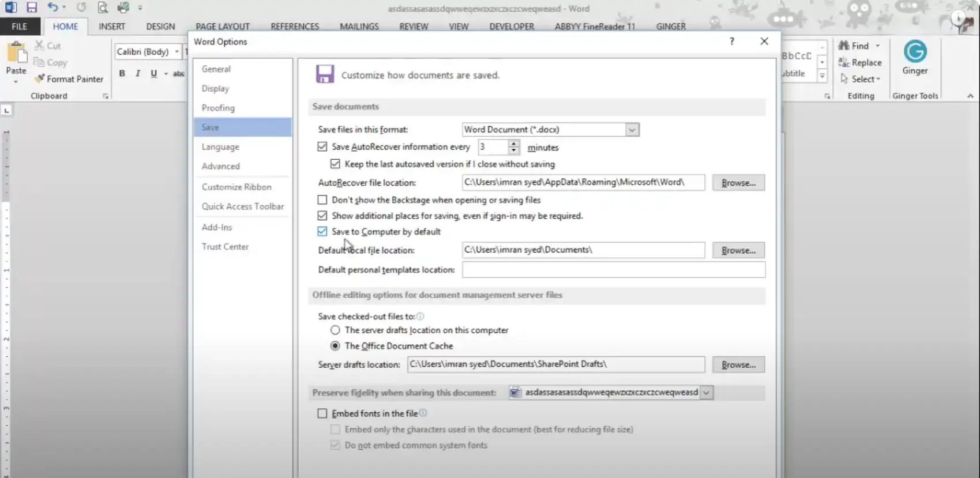Viewport: 980px width, 478px height.
Task: Click the Paste clipboard icon
Action: click(16, 55)
